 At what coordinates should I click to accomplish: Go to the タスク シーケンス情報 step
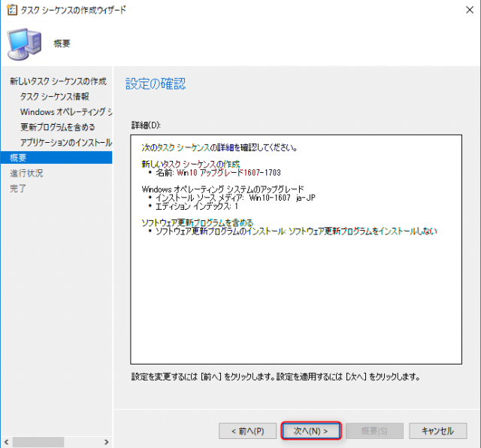click(x=54, y=96)
